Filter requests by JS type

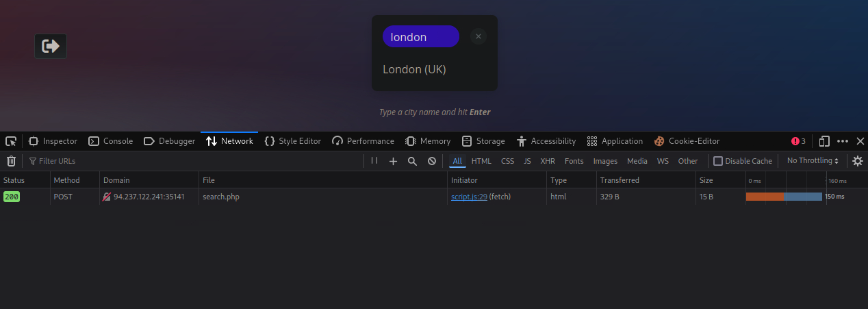coord(527,161)
